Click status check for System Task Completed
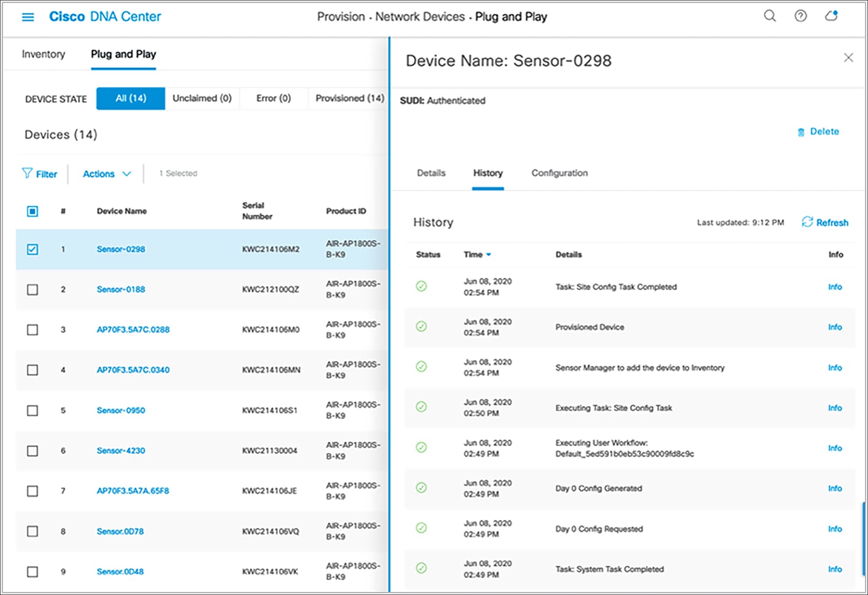Viewport: 868px width, 595px height. (421, 568)
